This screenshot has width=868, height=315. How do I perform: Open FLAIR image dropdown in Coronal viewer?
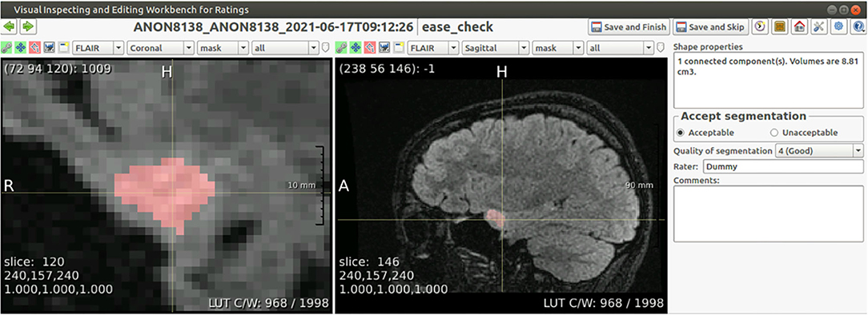coord(98,48)
